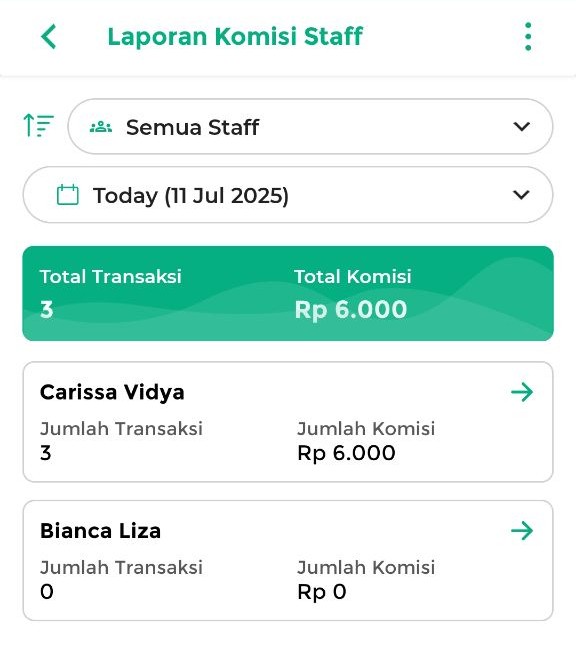Open the three-dot overflow menu
Viewport: 576px width, 667px height.
[x=528, y=37]
